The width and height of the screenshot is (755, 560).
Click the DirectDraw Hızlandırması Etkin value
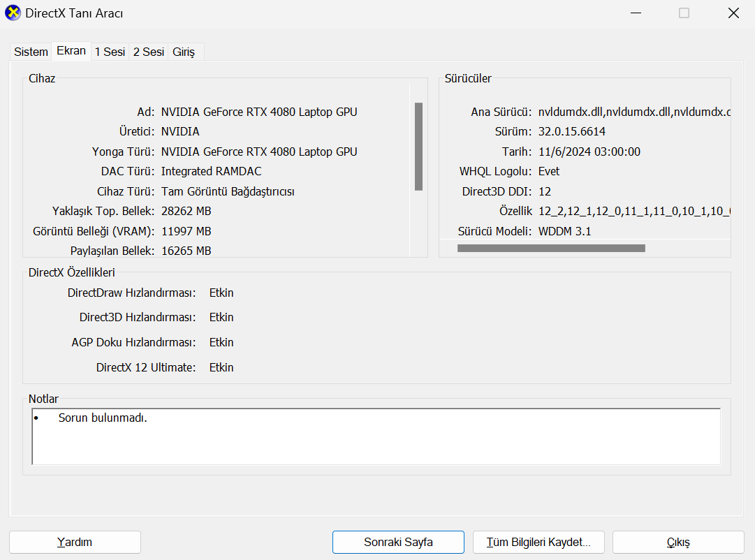pos(221,293)
